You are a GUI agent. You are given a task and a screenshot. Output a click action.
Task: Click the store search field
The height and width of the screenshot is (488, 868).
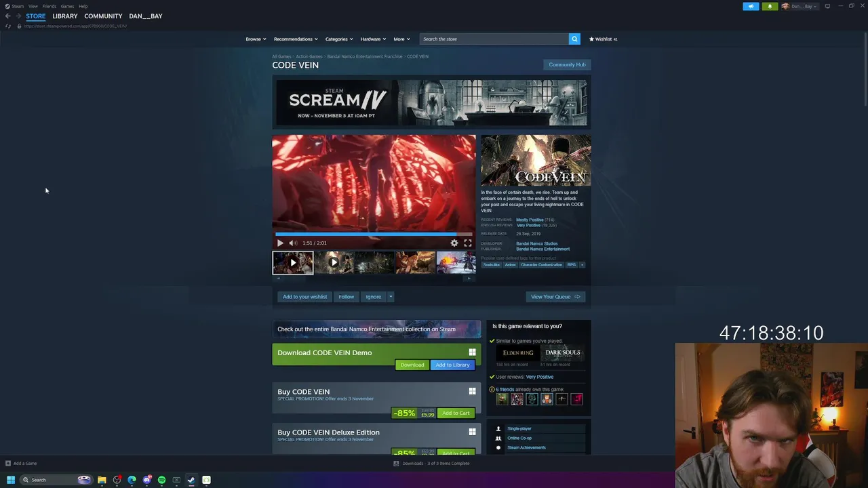[494, 39]
